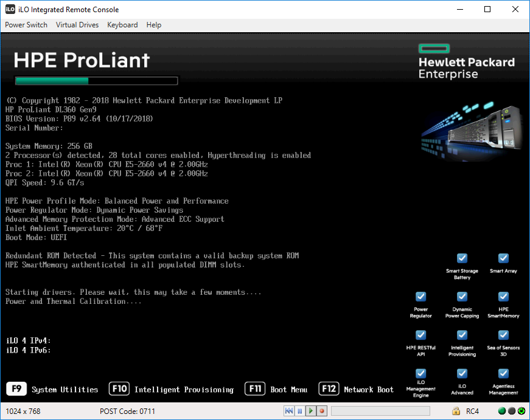Viewport: 530px width, 420px height.
Task: Click the HP ProLiant DL360 Gen9 line
Action: [51, 110]
